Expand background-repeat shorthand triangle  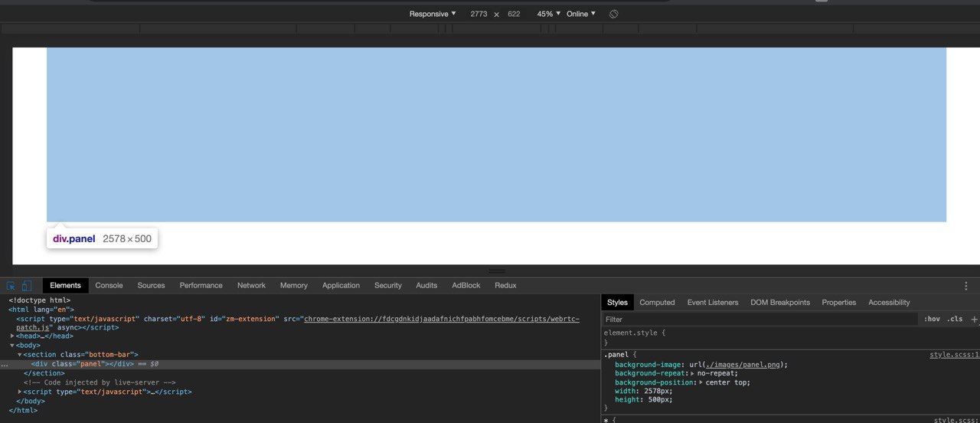tap(692, 373)
